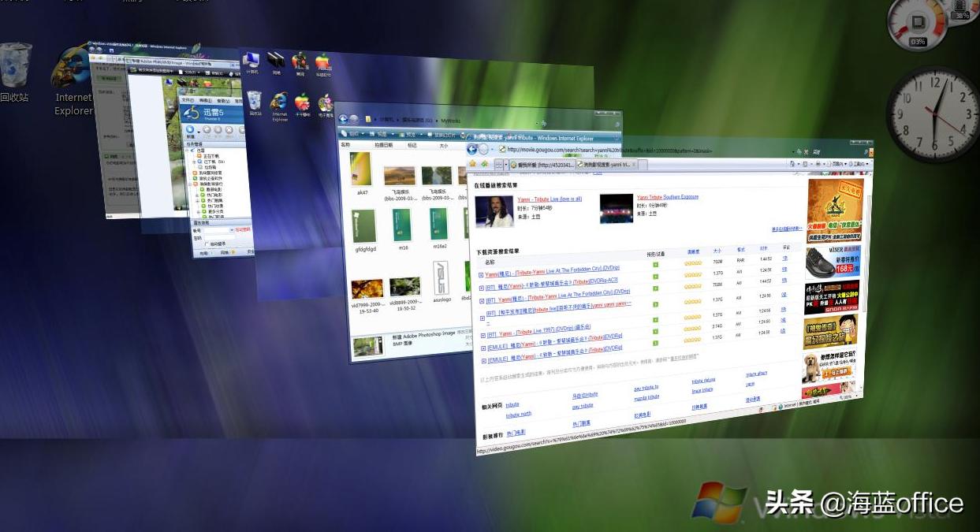980x532 pixels.
Task: Switch to the yanni search results tab in IE
Action: point(604,163)
